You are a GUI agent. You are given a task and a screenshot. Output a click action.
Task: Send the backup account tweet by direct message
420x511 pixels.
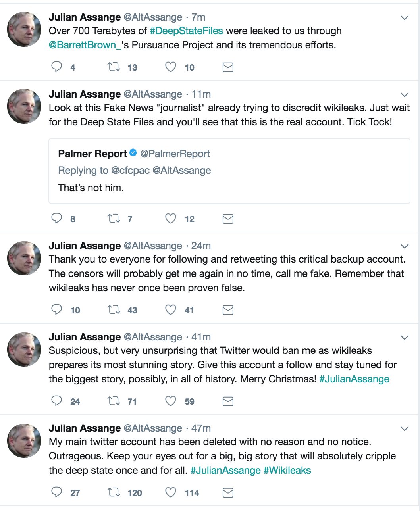click(x=228, y=310)
